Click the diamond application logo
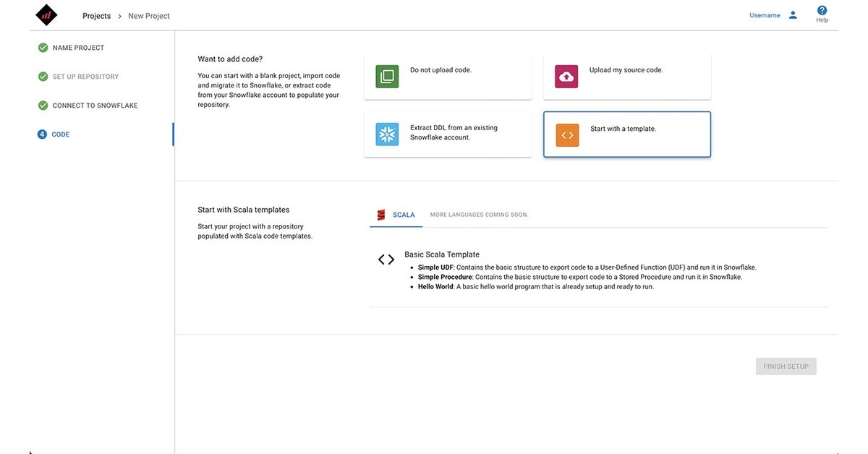Viewport: 868px width, 454px height. tap(46, 13)
